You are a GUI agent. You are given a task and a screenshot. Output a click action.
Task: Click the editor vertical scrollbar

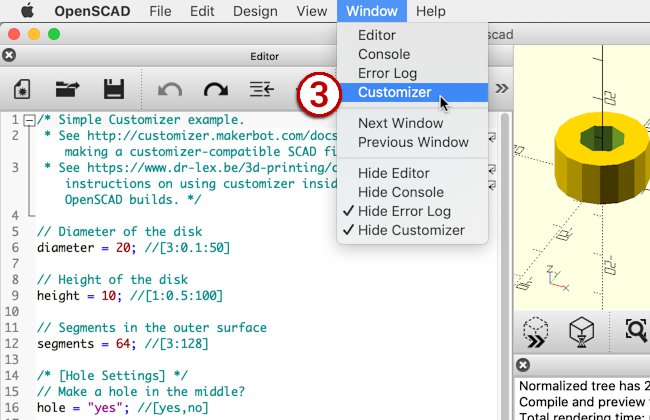[x=504, y=265]
